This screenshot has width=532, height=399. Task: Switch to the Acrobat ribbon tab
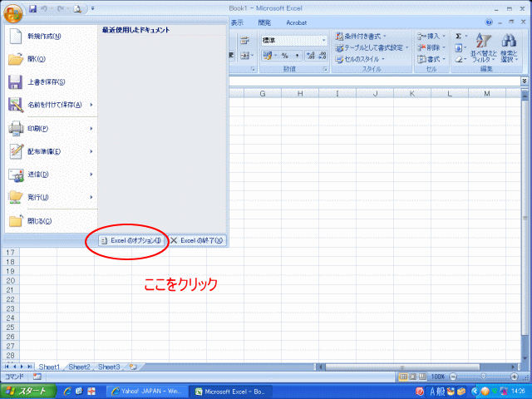[x=296, y=22]
